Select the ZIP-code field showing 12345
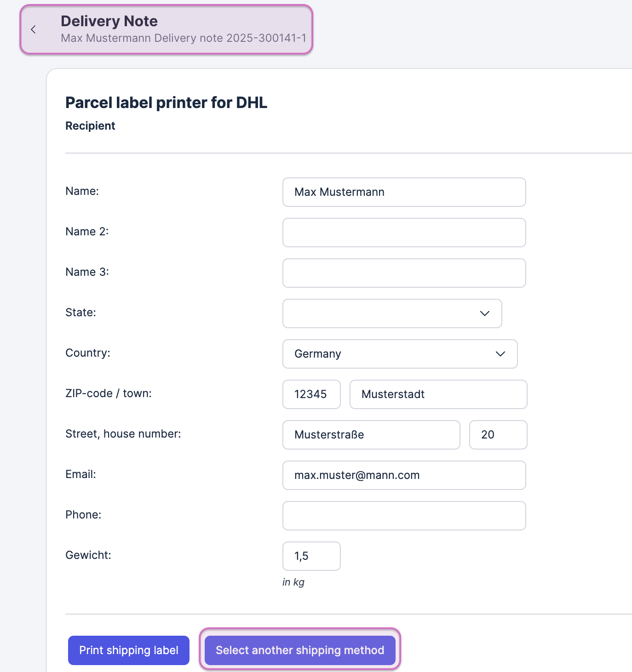Viewport: 632px width, 672px height. [x=311, y=394]
